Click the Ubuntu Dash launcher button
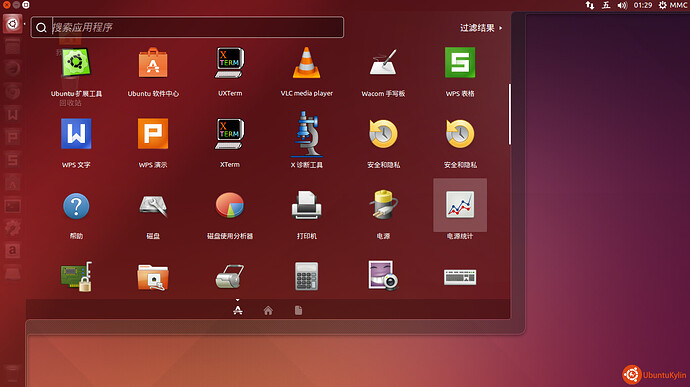This screenshot has width=690, height=387. [x=12, y=23]
